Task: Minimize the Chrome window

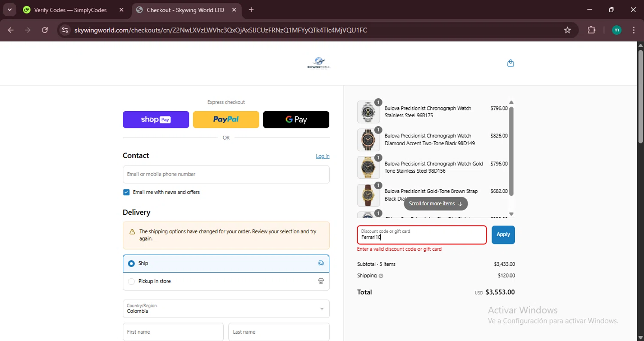Action: [x=589, y=10]
